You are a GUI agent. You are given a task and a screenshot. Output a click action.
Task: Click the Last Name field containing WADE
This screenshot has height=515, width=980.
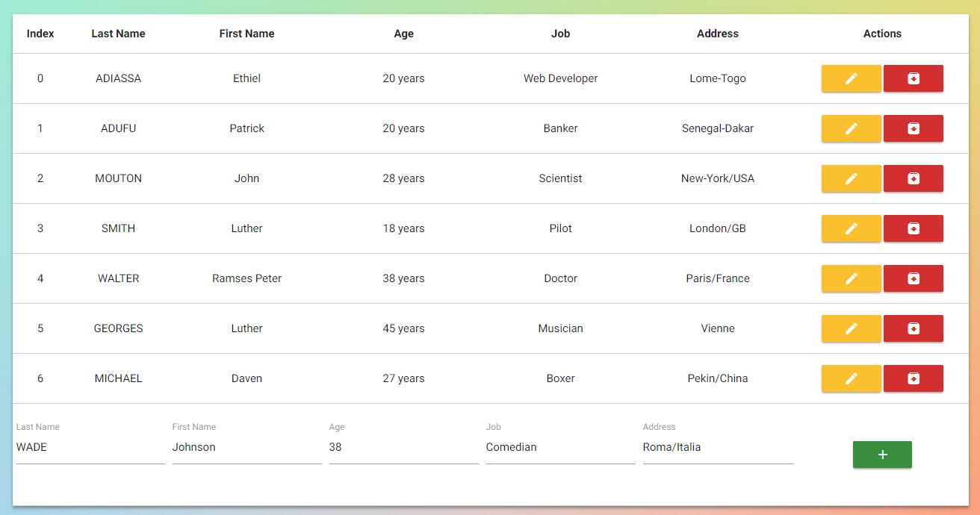point(90,447)
